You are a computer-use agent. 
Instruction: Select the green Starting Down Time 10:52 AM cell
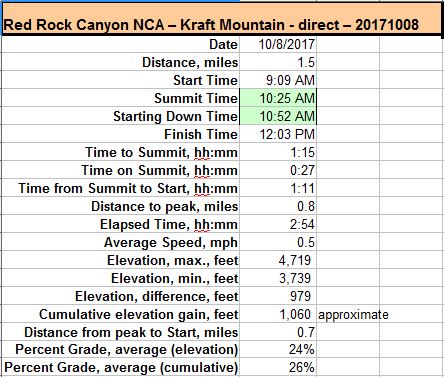point(278,116)
